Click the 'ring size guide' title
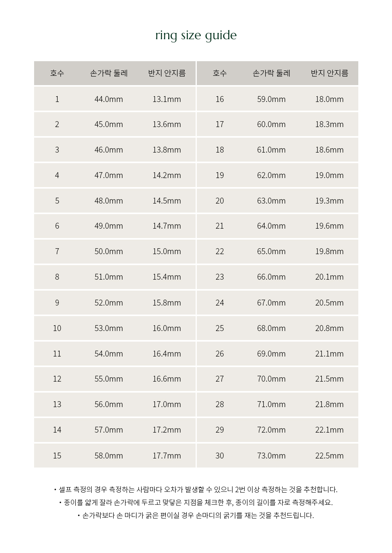Image resolution: width=392 pixels, height=553 pixels. (196, 36)
